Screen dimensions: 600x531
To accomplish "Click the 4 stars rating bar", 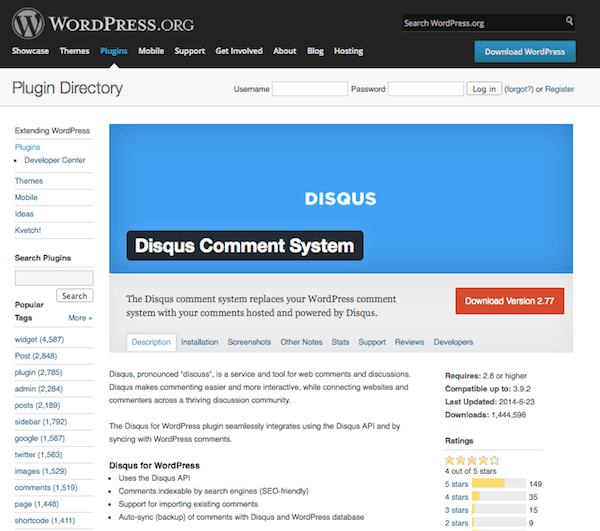I will tap(499, 496).
